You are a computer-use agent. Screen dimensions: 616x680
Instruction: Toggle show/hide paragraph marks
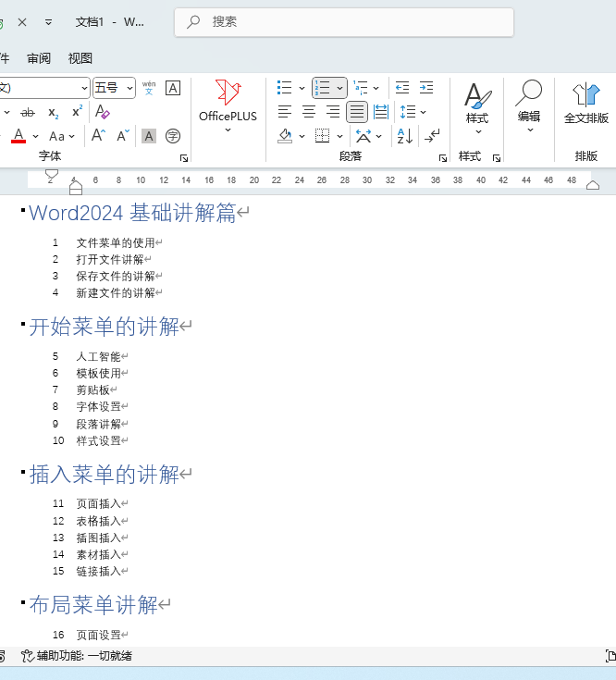432,136
